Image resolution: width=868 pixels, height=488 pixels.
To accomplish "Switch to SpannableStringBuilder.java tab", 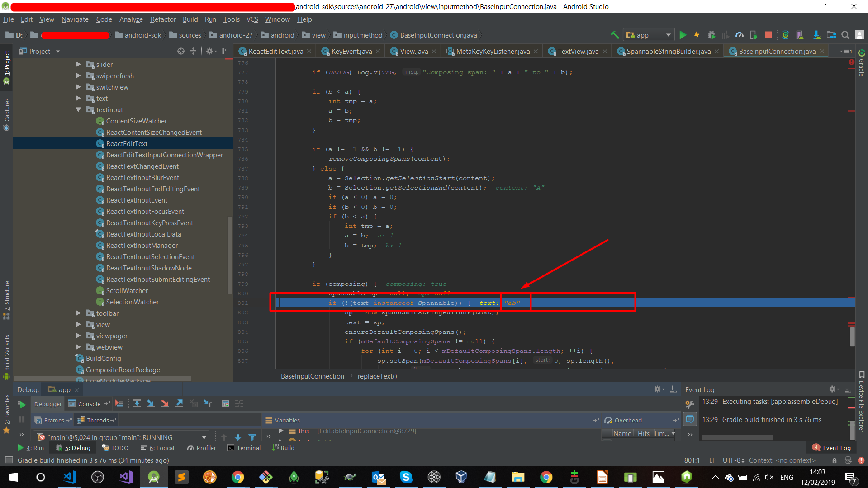I will [668, 51].
